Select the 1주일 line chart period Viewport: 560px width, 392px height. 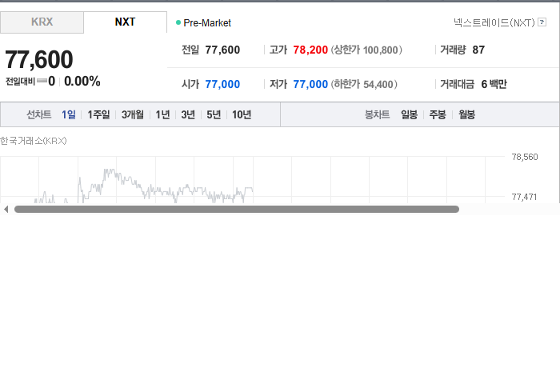[x=98, y=114]
